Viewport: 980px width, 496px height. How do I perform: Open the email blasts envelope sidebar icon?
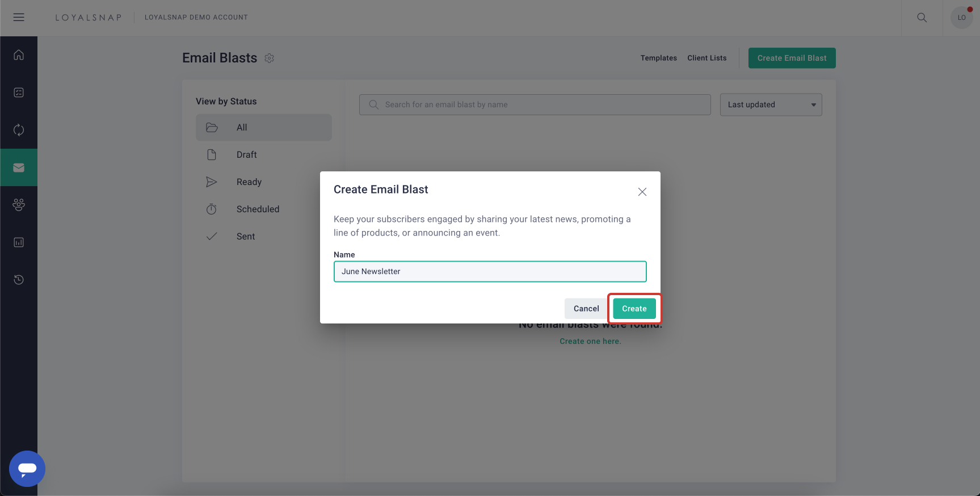point(19,167)
